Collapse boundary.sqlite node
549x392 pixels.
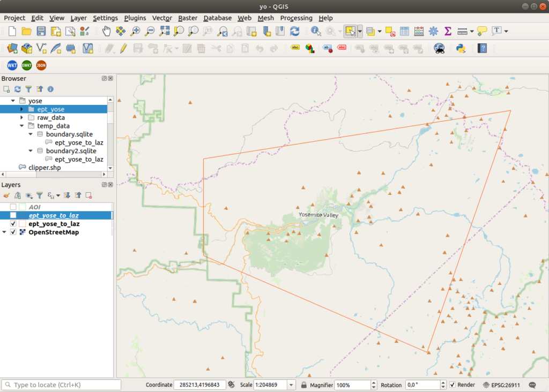pyautogui.click(x=31, y=134)
